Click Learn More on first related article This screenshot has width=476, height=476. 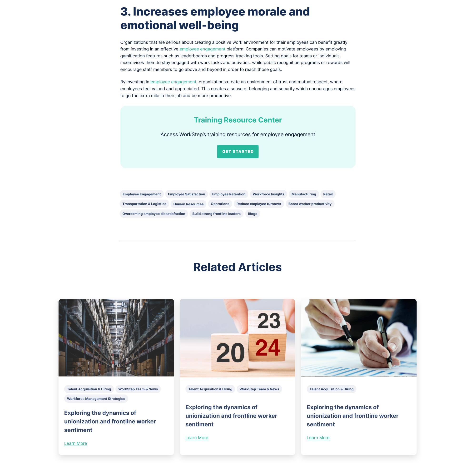point(75,443)
